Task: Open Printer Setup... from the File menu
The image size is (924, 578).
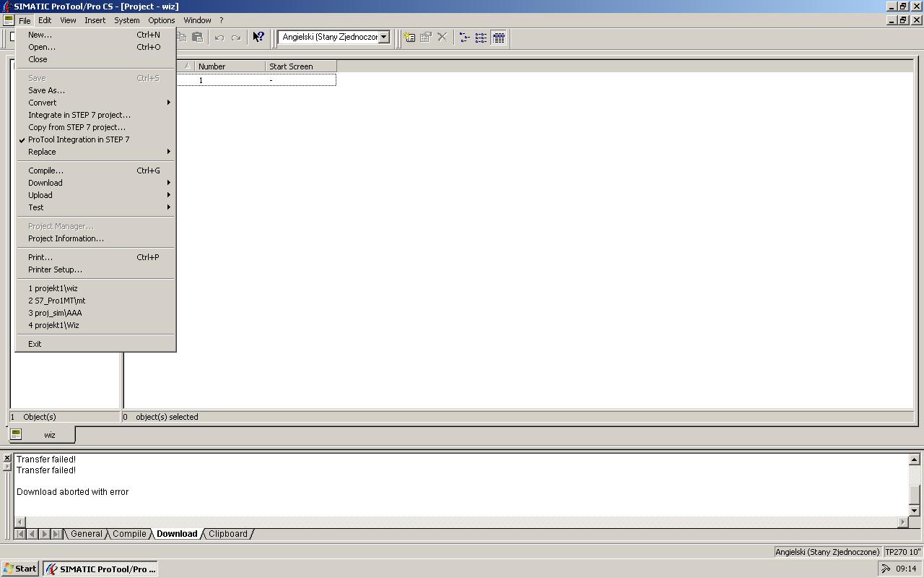Action: 95,269
